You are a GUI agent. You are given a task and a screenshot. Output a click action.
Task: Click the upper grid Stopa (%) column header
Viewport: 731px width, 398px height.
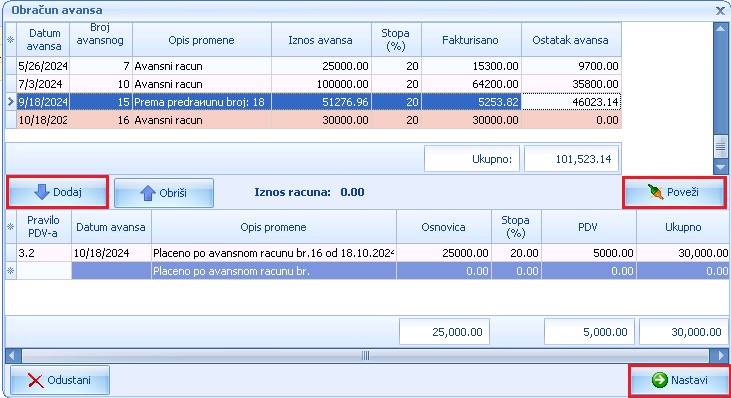[396, 40]
